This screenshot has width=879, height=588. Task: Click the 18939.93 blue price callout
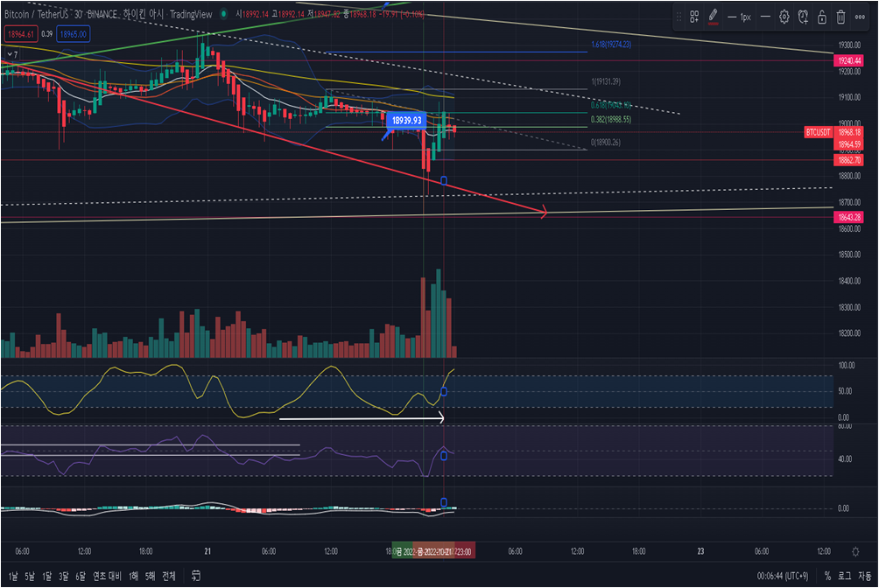pos(406,121)
